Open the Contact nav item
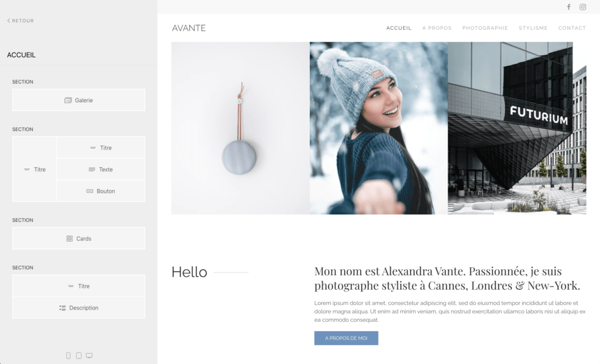 [572, 28]
